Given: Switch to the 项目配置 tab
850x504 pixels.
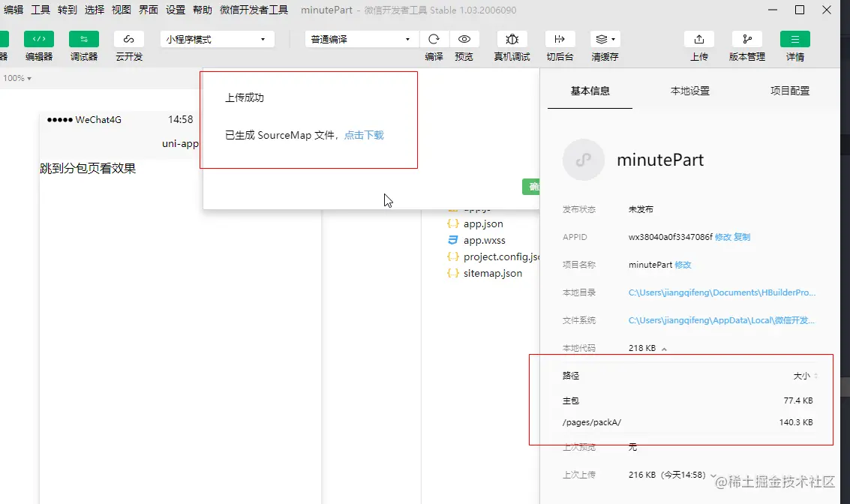Looking at the screenshot, I should (x=790, y=91).
